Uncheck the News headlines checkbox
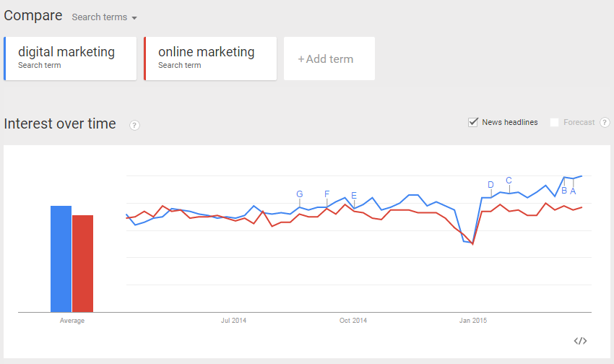Viewport: 614px width, 364px height. tap(473, 122)
